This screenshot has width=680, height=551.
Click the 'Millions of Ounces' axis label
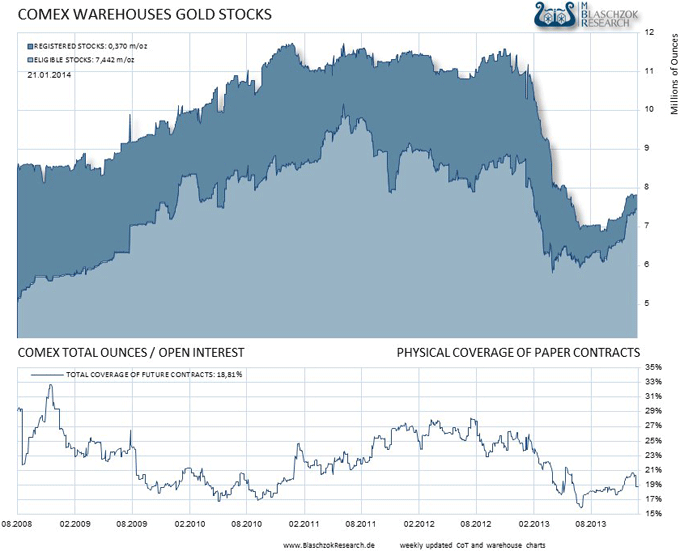pos(674,74)
